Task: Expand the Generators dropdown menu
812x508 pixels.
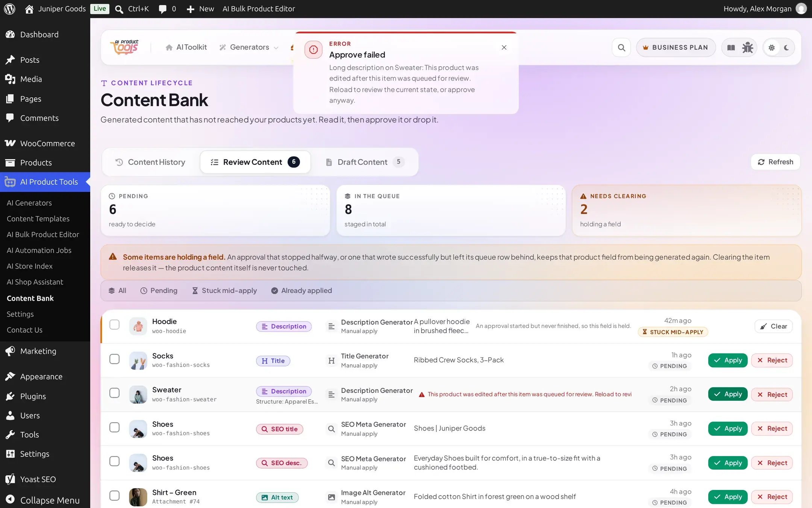Action: point(249,47)
